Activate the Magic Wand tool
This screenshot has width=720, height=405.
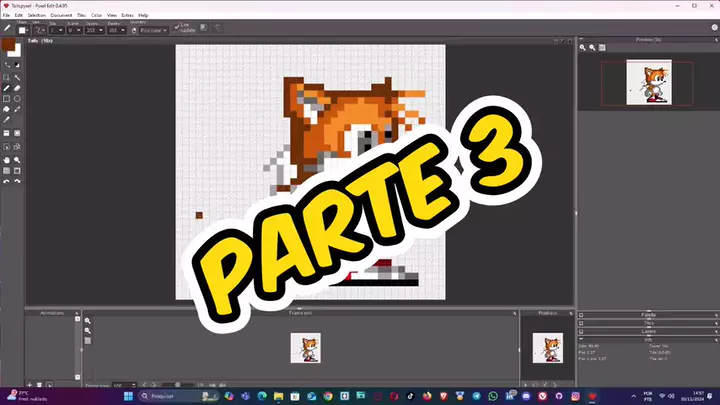point(18,77)
